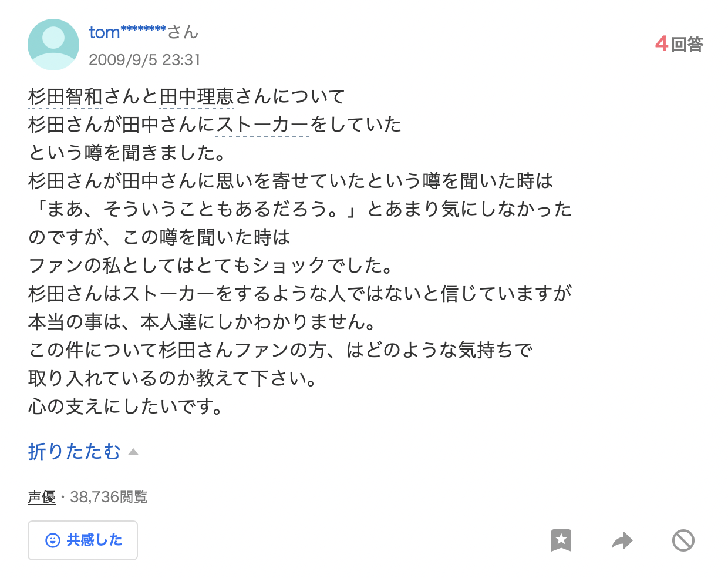The image size is (728, 578).
Task: Click the sentence という噂を聞きました。
Action: (x=127, y=153)
